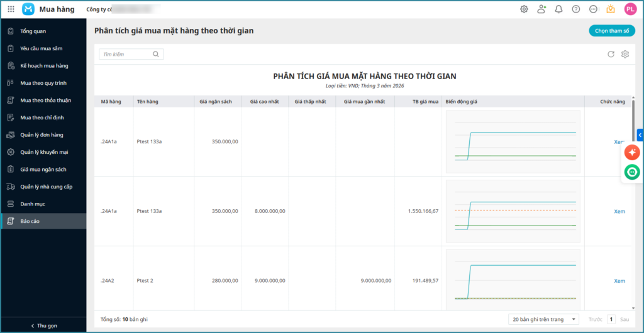Open the 20 records per page dropdown
The height and width of the screenshot is (333, 644).
[543, 319]
